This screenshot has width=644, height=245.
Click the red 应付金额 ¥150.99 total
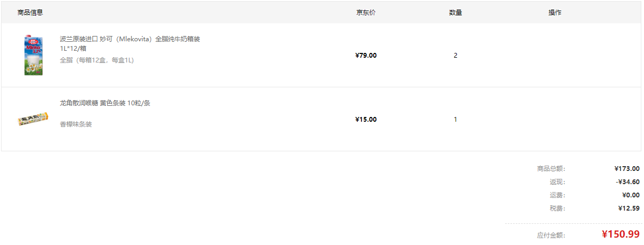tap(621, 234)
